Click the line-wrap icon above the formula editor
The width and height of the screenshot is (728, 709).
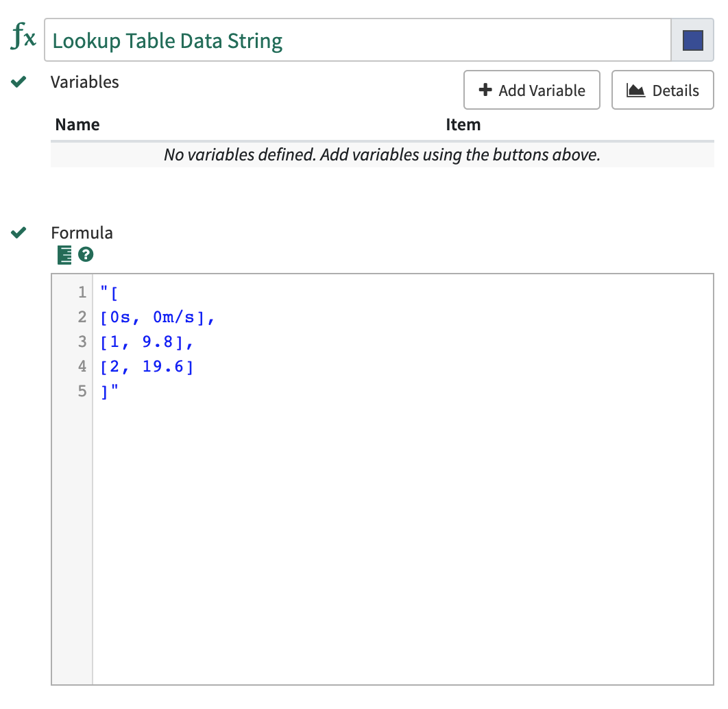[63, 254]
